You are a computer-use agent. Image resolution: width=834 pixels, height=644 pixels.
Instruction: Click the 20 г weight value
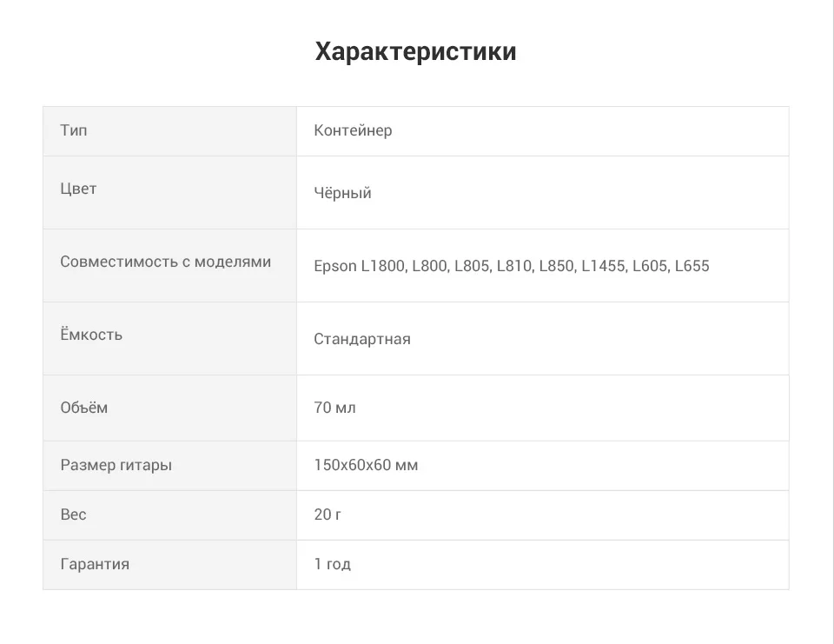pyautogui.click(x=328, y=515)
